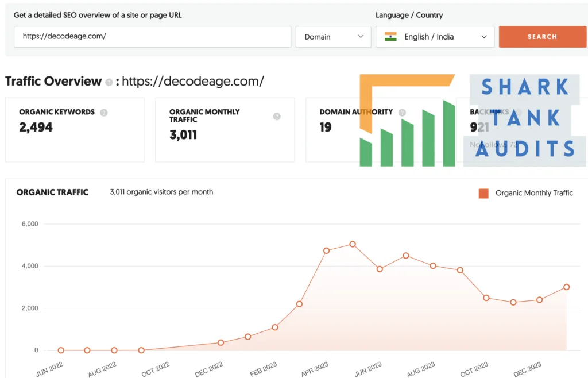The height and width of the screenshot is (378, 588).
Task: Select the Organic Monthly Traffic legend label
Action: coord(534,193)
